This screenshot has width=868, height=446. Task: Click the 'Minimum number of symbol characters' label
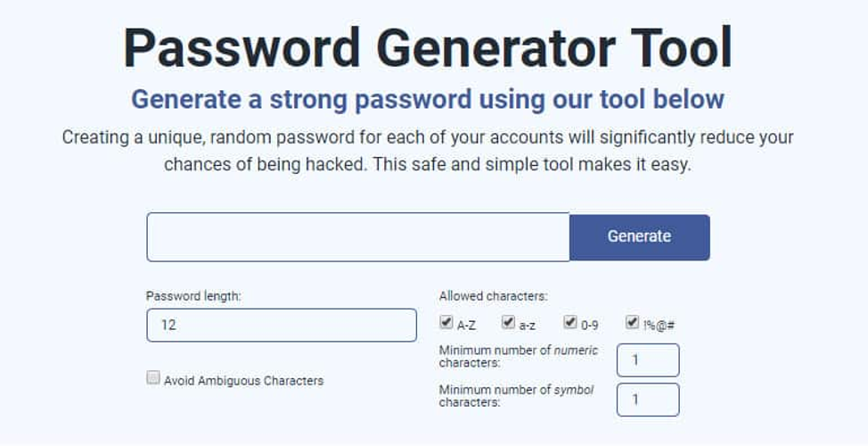tap(516, 396)
